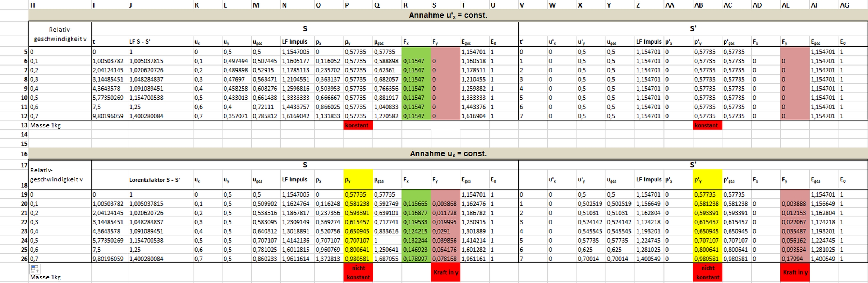Click red "Kraft in y" cell in column AE

click(795, 273)
